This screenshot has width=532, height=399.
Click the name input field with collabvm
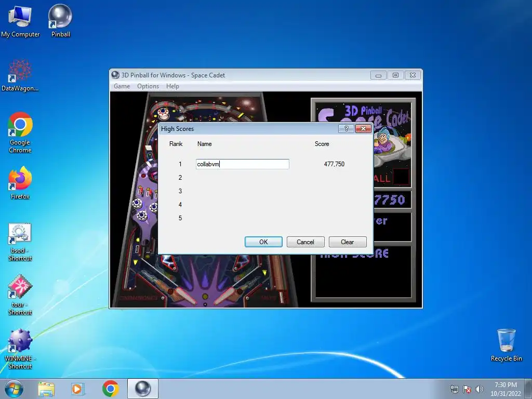(x=242, y=164)
